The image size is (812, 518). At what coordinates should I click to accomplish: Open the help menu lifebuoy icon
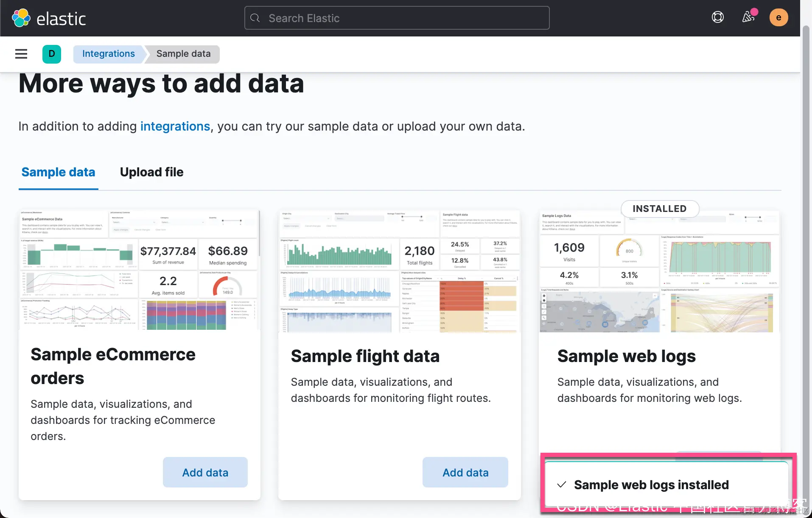point(717,17)
